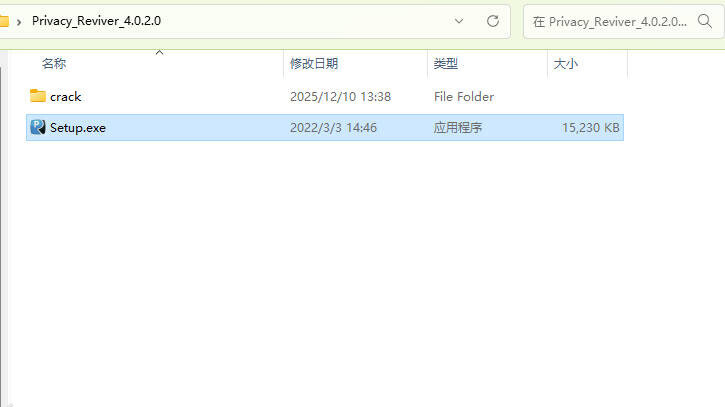Click the Privacy_Reviver_4.0.2.0 breadcrumb segment
The width and height of the screenshot is (725, 407).
[x=96, y=21]
